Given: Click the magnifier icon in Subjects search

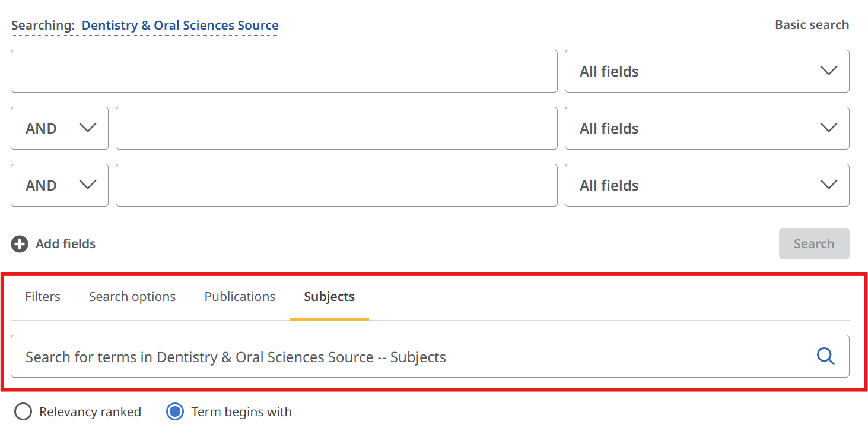Looking at the screenshot, I should click(825, 356).
